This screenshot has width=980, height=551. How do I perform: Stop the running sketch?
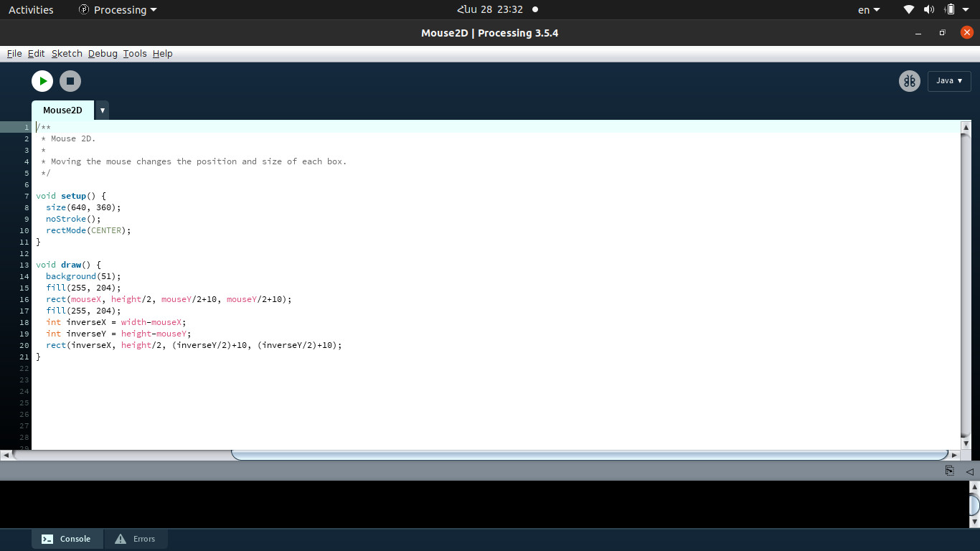pos(70,81)
